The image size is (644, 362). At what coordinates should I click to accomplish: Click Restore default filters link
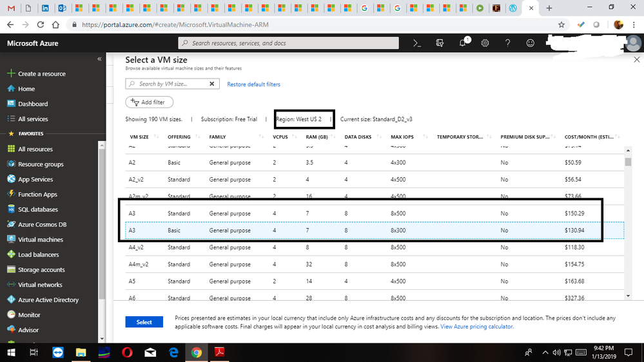point(253,84)
